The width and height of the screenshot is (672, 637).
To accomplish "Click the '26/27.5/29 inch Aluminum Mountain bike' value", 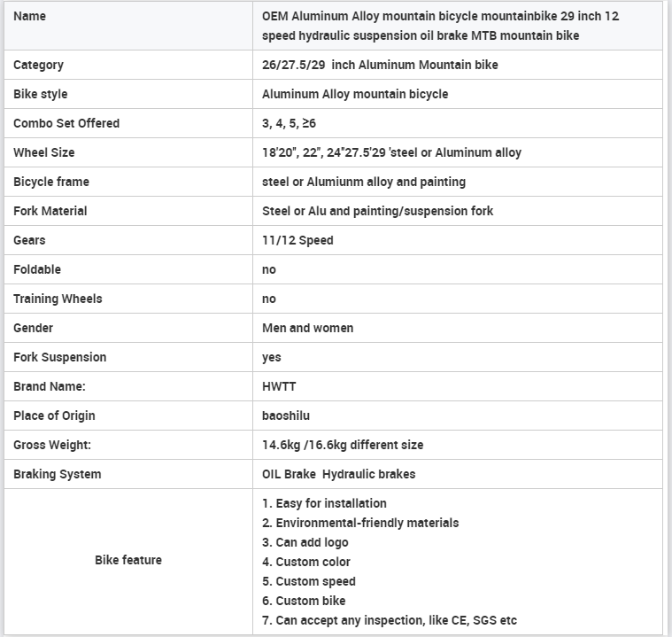I will point(380,65).
